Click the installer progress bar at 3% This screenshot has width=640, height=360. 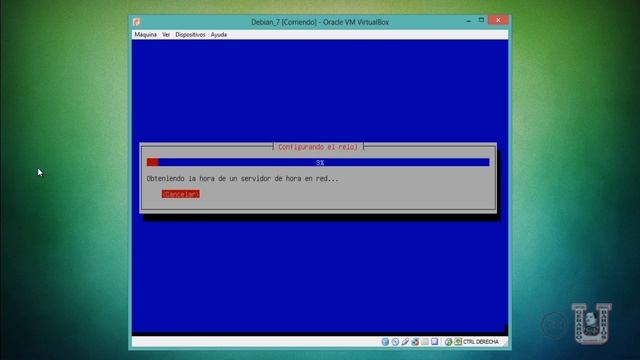[318, 162]
